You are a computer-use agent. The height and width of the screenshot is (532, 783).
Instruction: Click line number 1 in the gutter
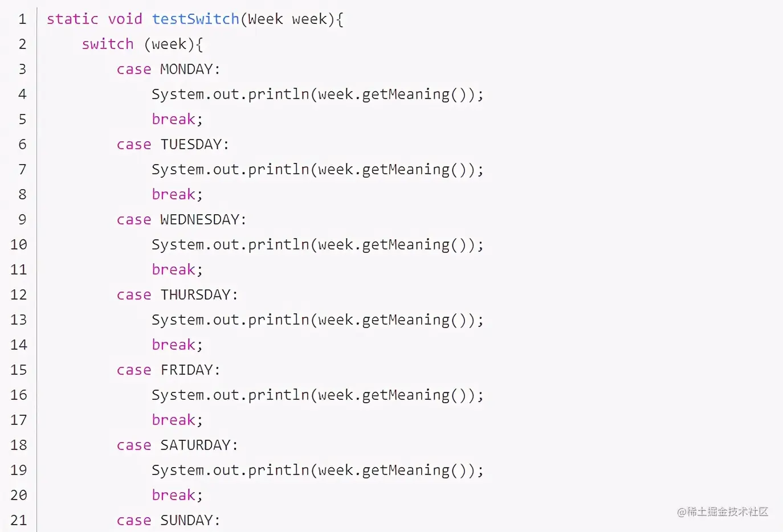click(x=22, y=19)
